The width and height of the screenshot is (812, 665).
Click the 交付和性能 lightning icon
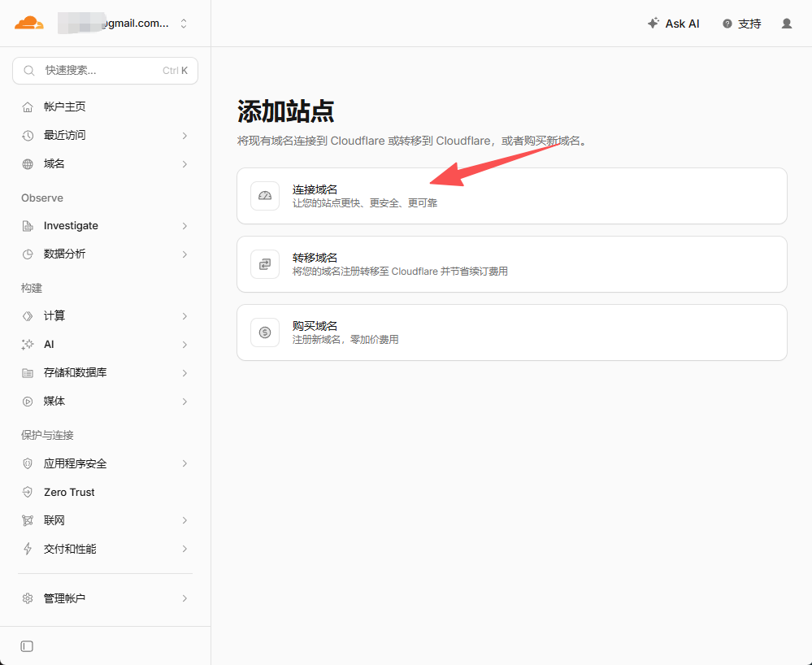[x=28, y=549]
